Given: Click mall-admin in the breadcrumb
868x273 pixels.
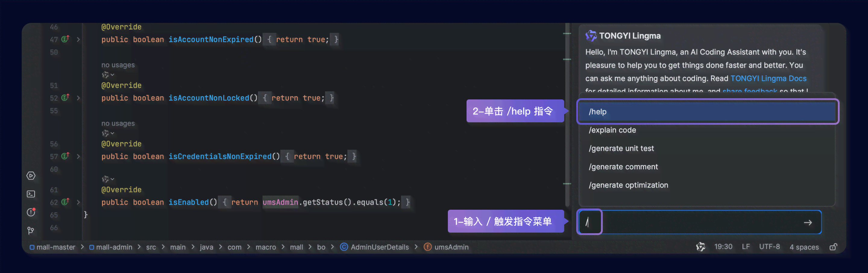Looking at the screenshot, I should pyautogui.click(x=114, y=247).
